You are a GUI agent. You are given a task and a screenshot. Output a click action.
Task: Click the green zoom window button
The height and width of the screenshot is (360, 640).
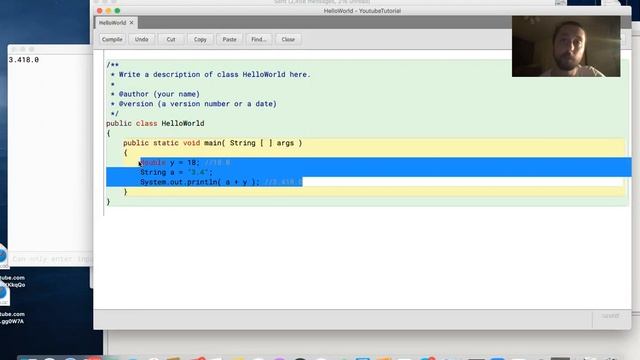coord(118,11)
